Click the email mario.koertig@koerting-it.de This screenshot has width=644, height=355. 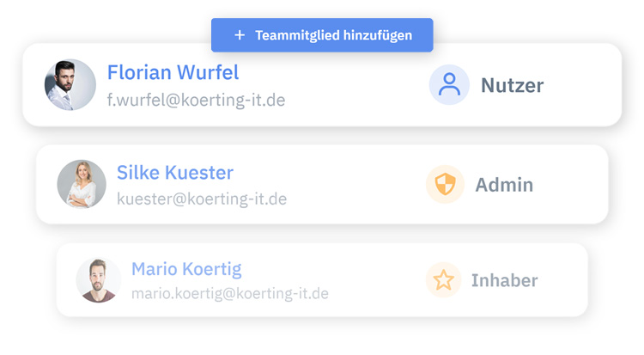click(230, 294)
